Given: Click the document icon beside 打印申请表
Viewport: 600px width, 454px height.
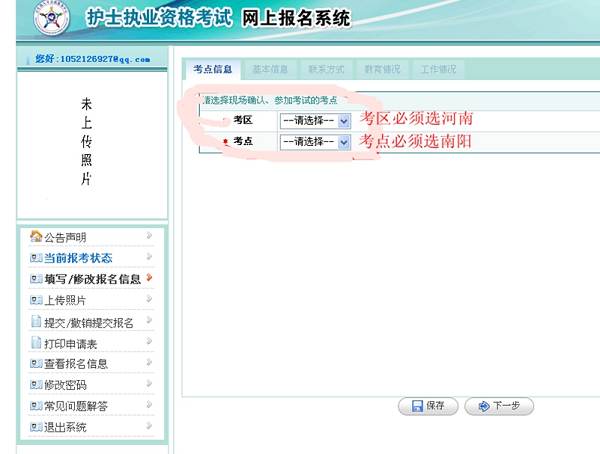Looking at the screenshot, I should (36, 343).
